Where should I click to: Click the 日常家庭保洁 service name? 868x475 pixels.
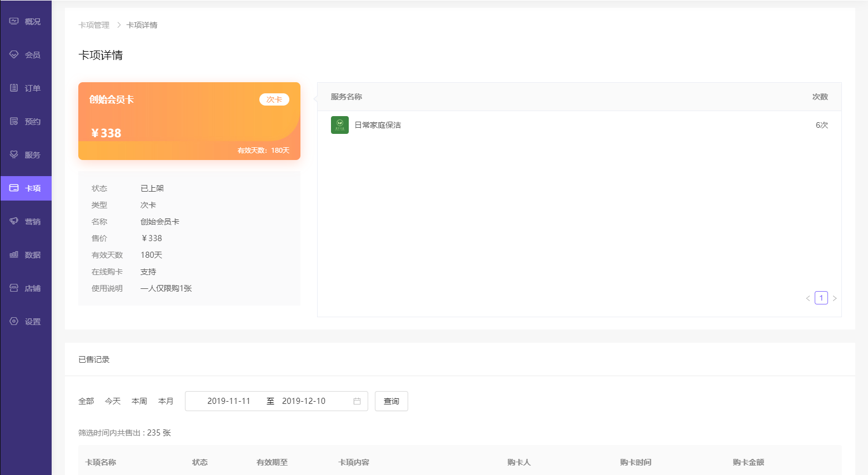[x=378, y=125]
